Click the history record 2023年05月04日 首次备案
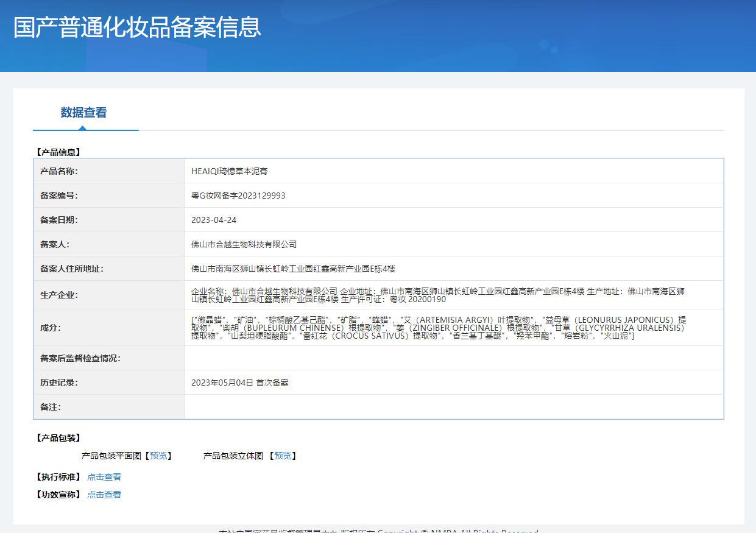756x533 pixels. pos(240,383)
